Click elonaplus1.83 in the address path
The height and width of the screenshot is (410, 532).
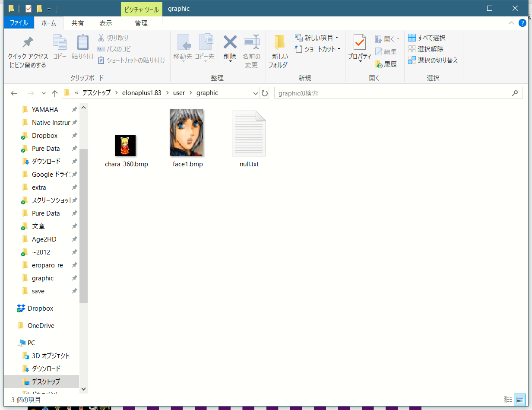(x=142, y=93)
